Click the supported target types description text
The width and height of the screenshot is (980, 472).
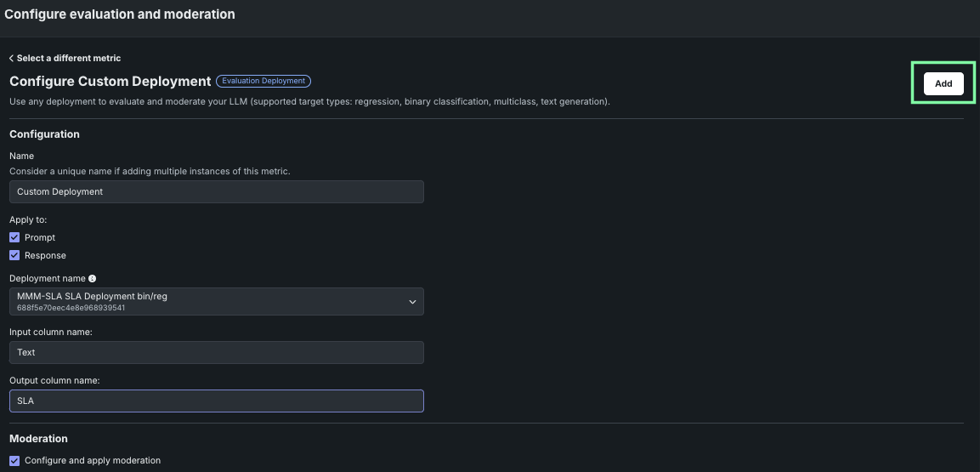(x=309, y=101)
